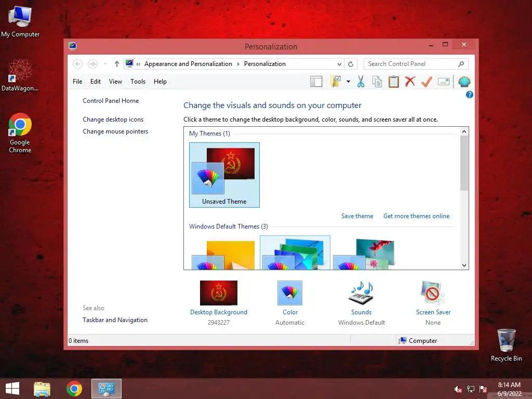Click the Copy icon in toolbar
The width and height of the screenshot is (532, 399).
pos(377,82)
